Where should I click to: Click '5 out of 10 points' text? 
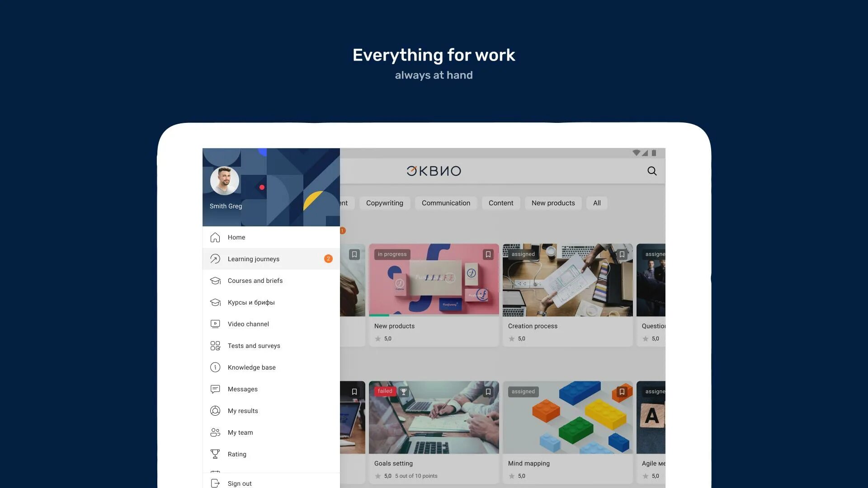click(416, 476)
